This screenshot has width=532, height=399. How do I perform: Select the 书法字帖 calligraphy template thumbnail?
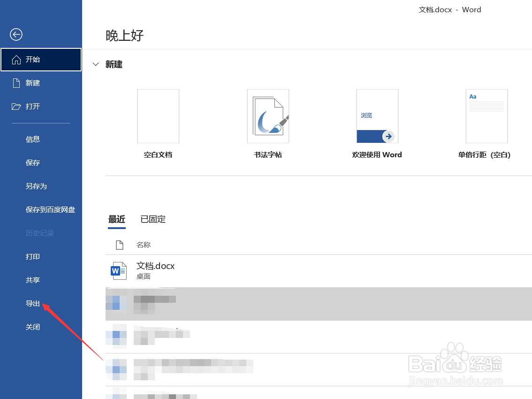[x=268, y=116]
